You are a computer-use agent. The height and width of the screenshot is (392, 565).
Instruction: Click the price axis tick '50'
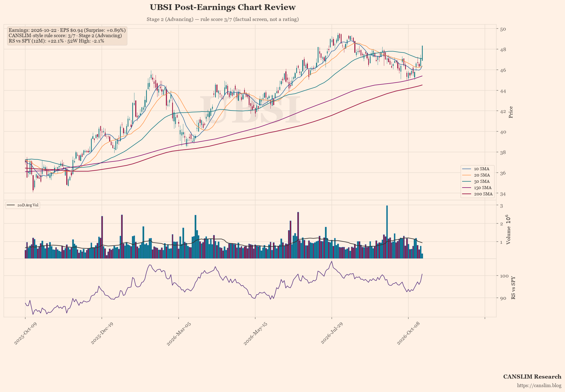coord(503,29)
